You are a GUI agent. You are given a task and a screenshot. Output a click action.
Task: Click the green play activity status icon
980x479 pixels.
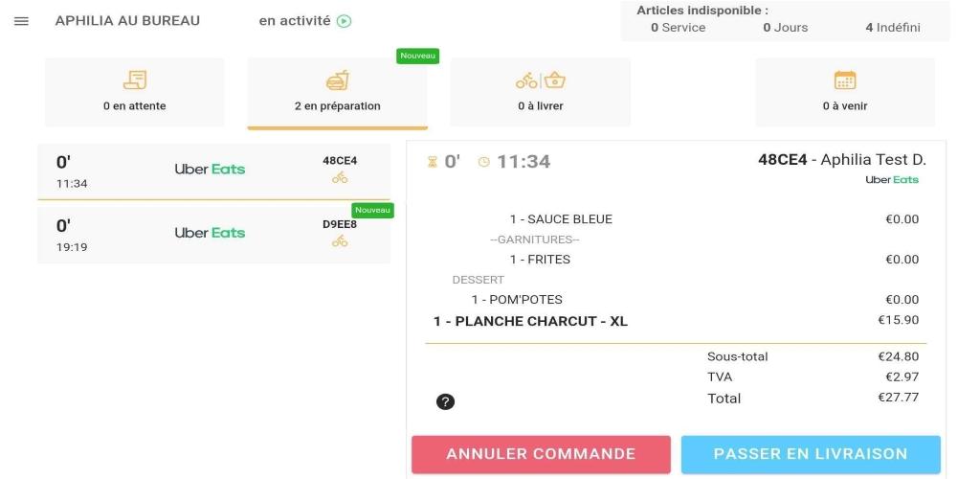pyautogui.click(x=344, y=21)
